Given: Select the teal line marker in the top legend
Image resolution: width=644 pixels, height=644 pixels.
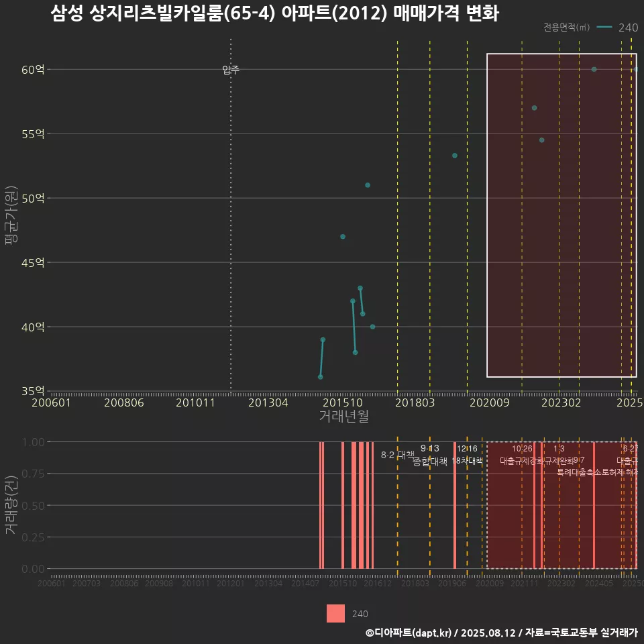Looking at the screenshot, I should click(604, 27).
